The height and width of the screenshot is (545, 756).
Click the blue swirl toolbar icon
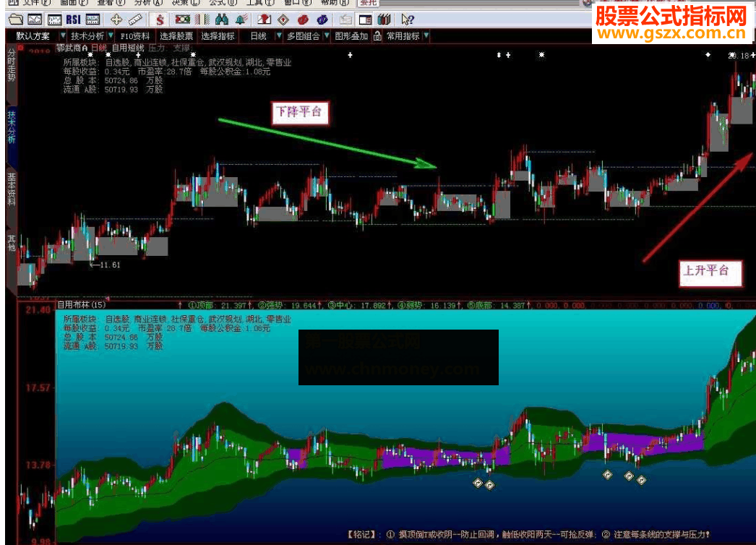[x=322, y=20]
